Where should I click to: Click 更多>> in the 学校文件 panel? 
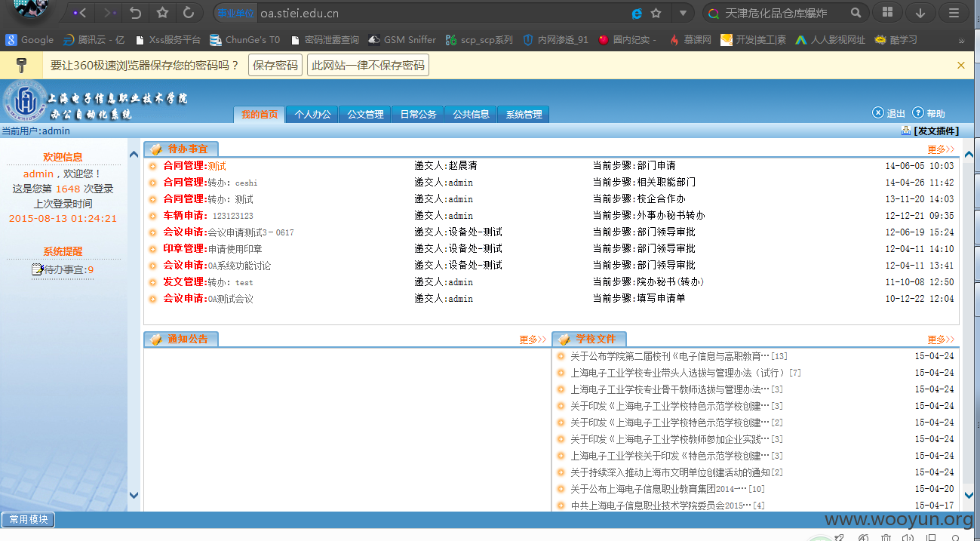941,340
